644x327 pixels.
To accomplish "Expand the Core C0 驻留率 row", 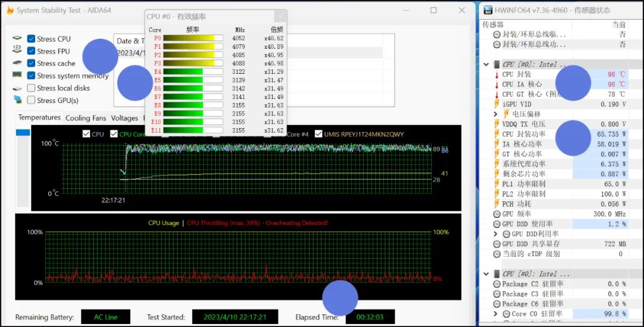I will [x=496, y=314].
